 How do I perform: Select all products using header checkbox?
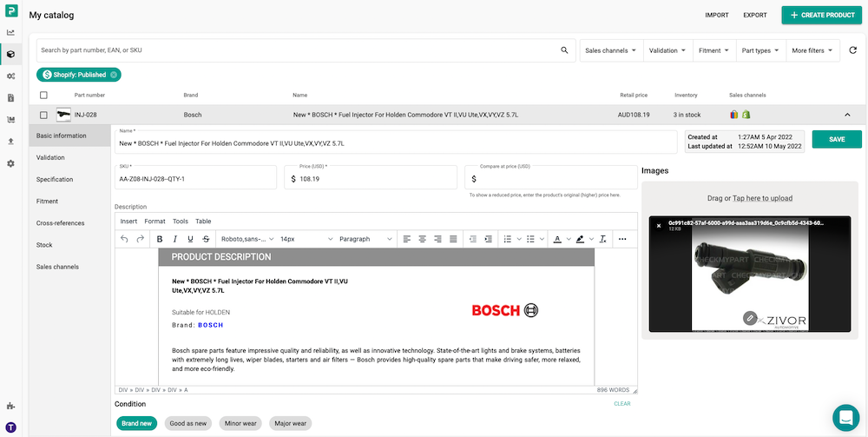pos(43,95)
